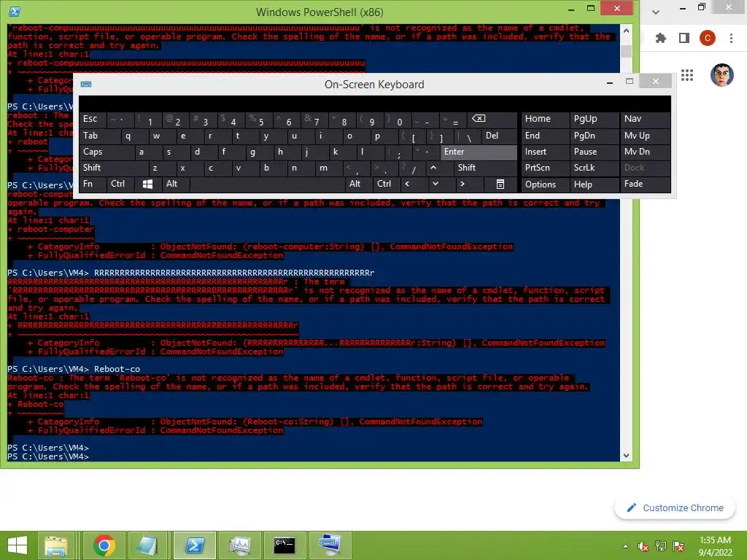Open File Explorer from taskbar

pyautogui.click(x=56, y=545)
